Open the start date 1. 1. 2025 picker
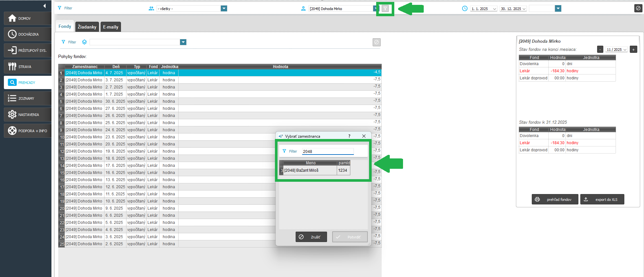The height and width of the screenshot is (277, 644). [x=484, y=9]
